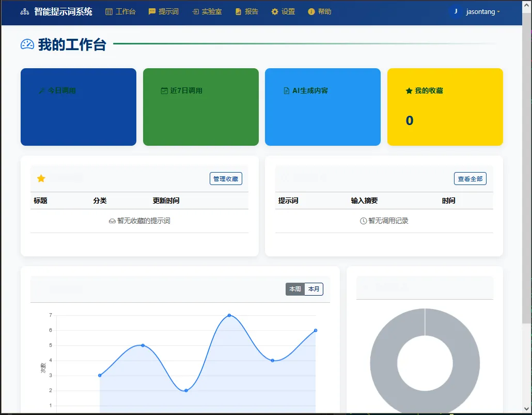Click the 输入摘要 column header
The image size is (532, 415).
tap(364, 201)
